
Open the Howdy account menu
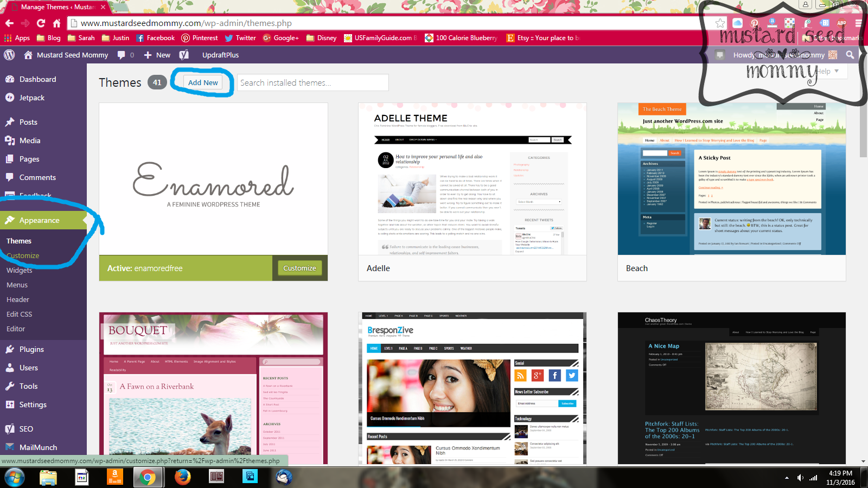pos(785,55)
